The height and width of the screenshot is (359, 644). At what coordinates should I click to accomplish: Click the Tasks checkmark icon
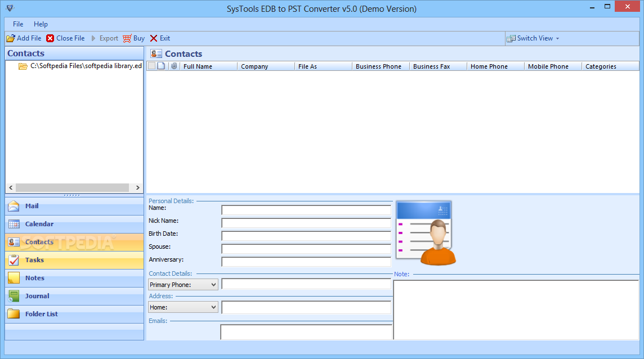(14, 260)
